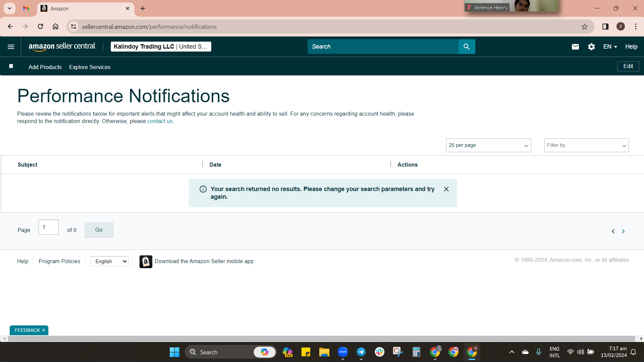This screenshot has width=644, height=362.
Task: Go to previous page arrow
Action: click(613, 231)
